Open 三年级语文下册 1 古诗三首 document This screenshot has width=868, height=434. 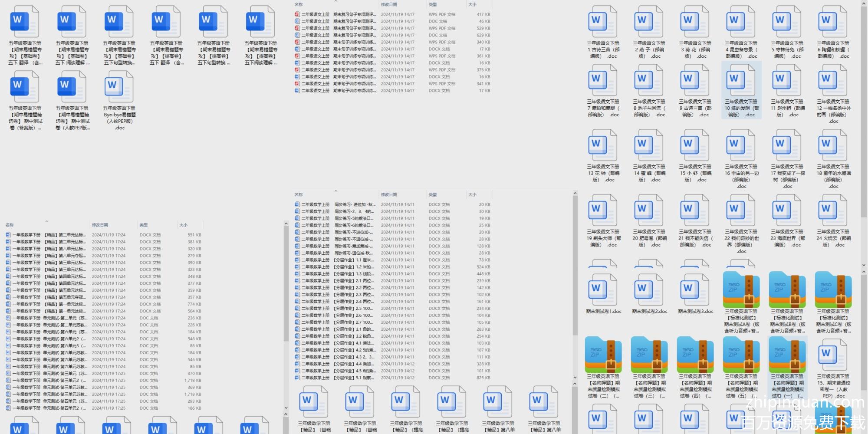click(x=603, y=23)
